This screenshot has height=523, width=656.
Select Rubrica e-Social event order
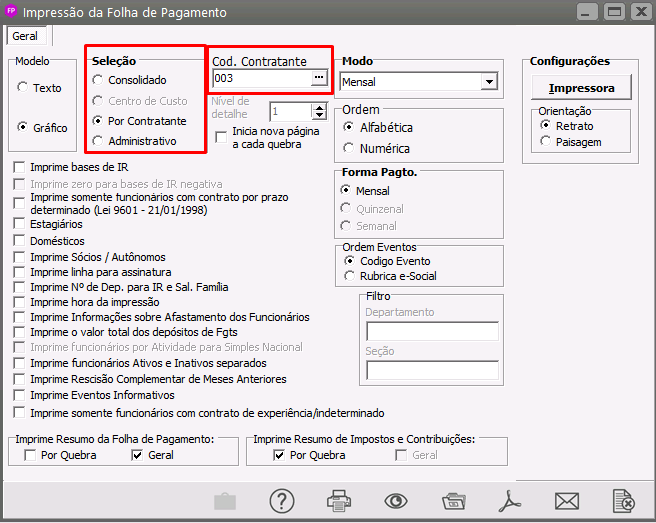point(350,276)
